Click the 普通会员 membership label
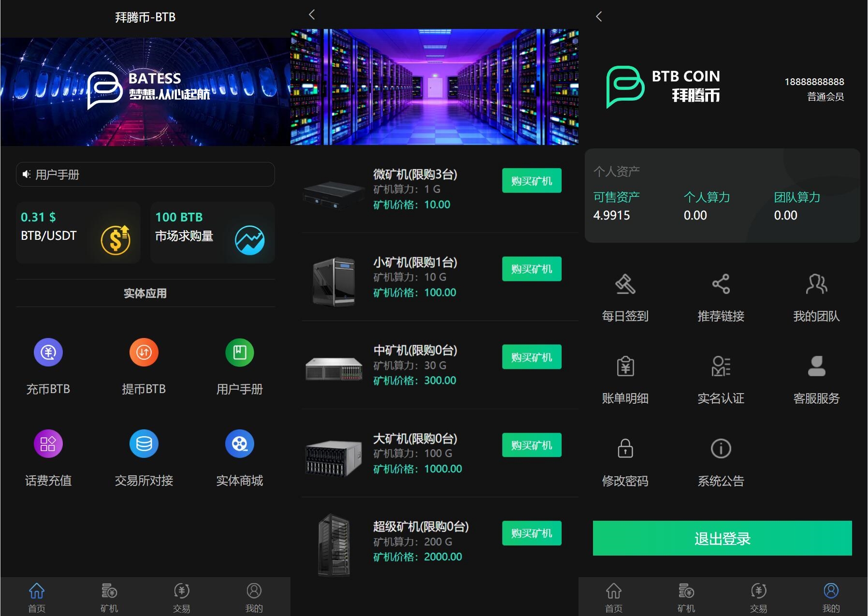Image resolution: width=868 pixels, height=616 pixels. (x=825, y=97)
